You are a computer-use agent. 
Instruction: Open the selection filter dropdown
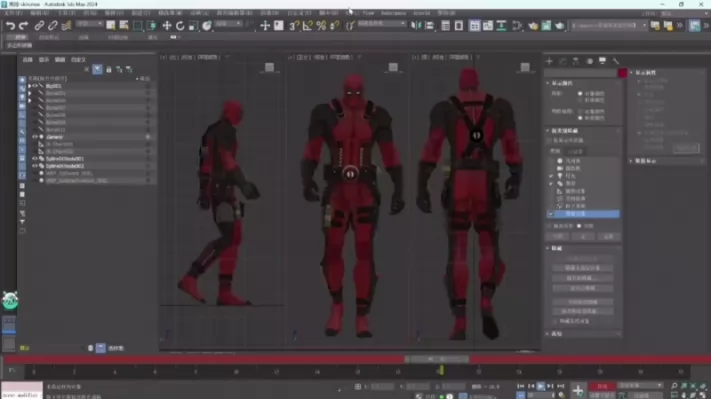(89, 24)
